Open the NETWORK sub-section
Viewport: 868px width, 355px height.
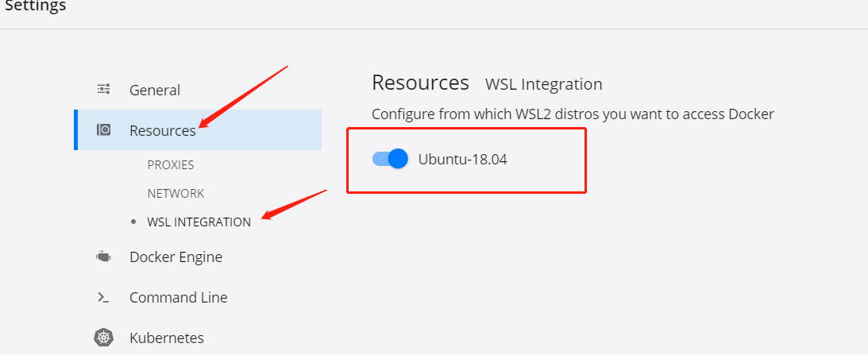click(176, 193)
